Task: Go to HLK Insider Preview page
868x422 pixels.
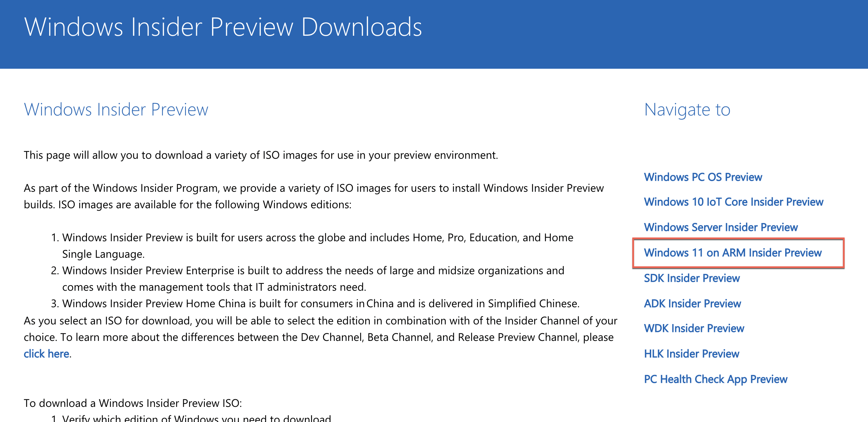Action: pyautogui.click(x=691, y=354)
